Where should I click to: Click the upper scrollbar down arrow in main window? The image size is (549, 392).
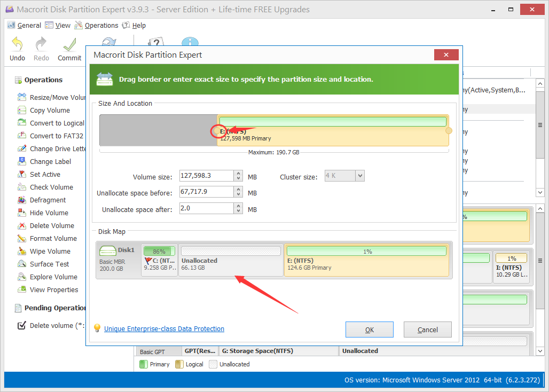point(540,192)
